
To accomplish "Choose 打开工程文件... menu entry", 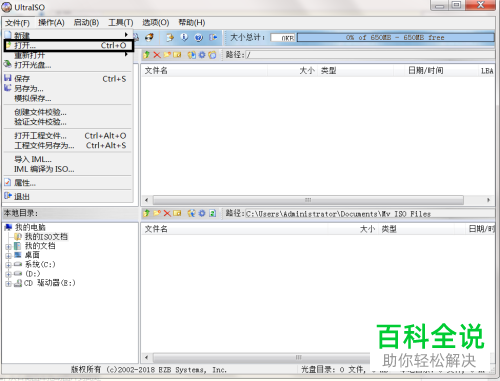I will (x=68, y=136).
